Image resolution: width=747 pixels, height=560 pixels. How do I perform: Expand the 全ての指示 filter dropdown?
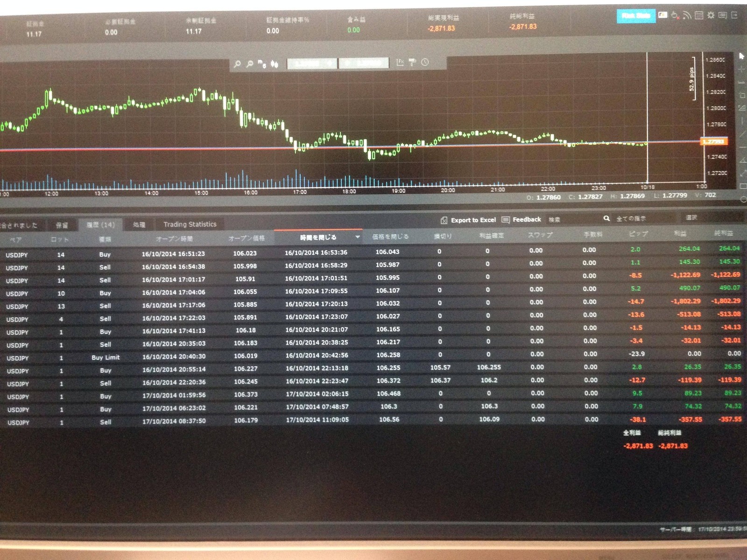point(643,218)
